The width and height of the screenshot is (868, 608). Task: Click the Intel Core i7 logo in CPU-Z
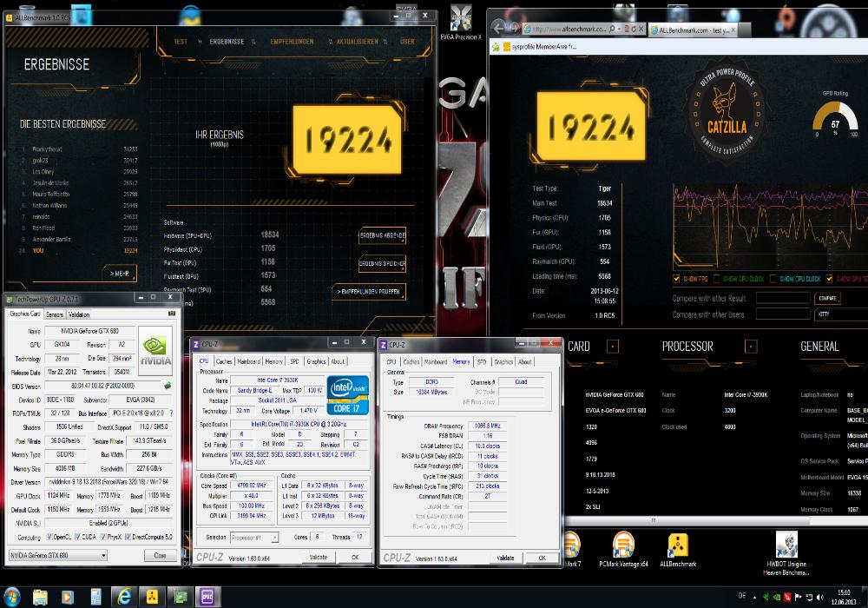pos(347,395)
